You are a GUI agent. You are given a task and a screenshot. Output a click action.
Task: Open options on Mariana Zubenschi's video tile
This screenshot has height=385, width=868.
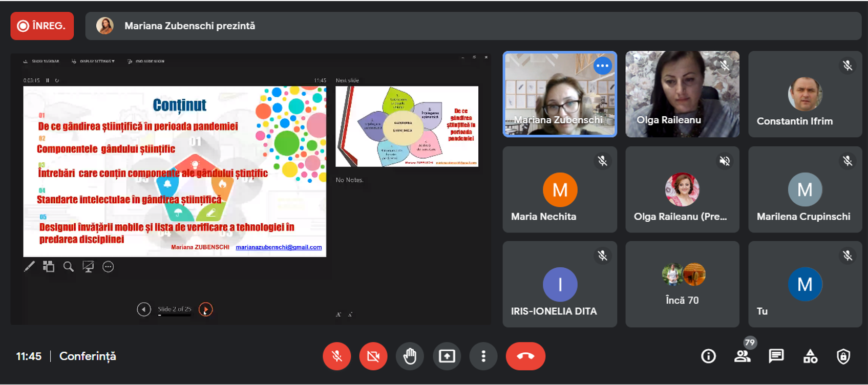(602, 66)
